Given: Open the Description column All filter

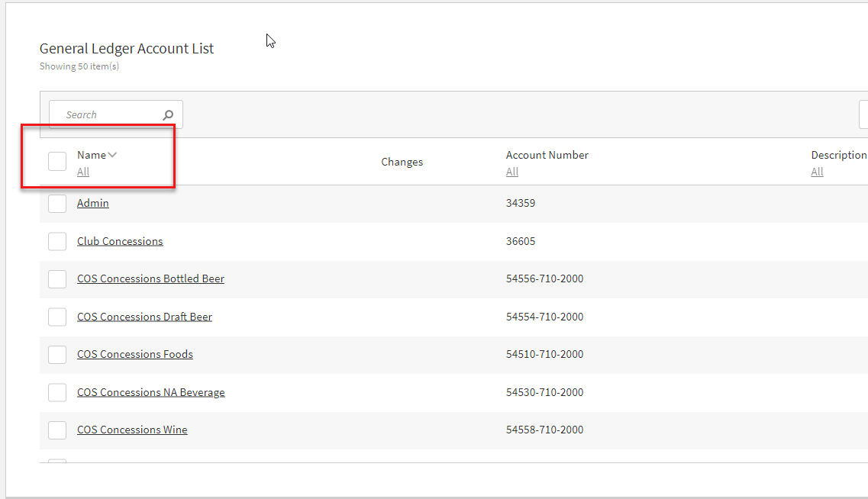Looking at the screenshot, I should (x=817, y=172).
